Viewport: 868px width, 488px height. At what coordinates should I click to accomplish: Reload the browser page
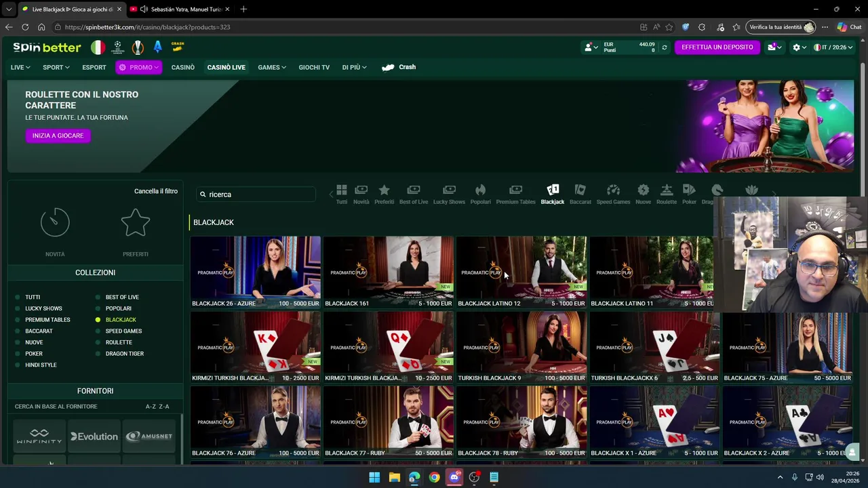pyautogui.click(x=25, y=27)
